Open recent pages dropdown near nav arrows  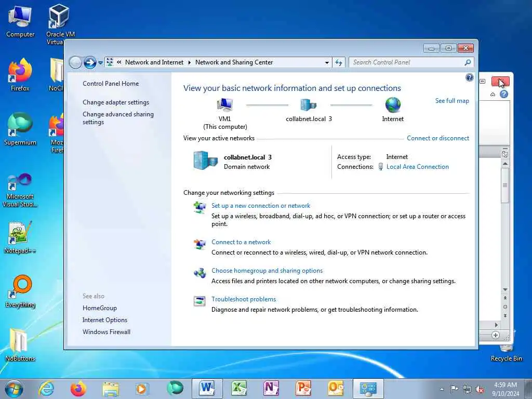click(100, 63)
